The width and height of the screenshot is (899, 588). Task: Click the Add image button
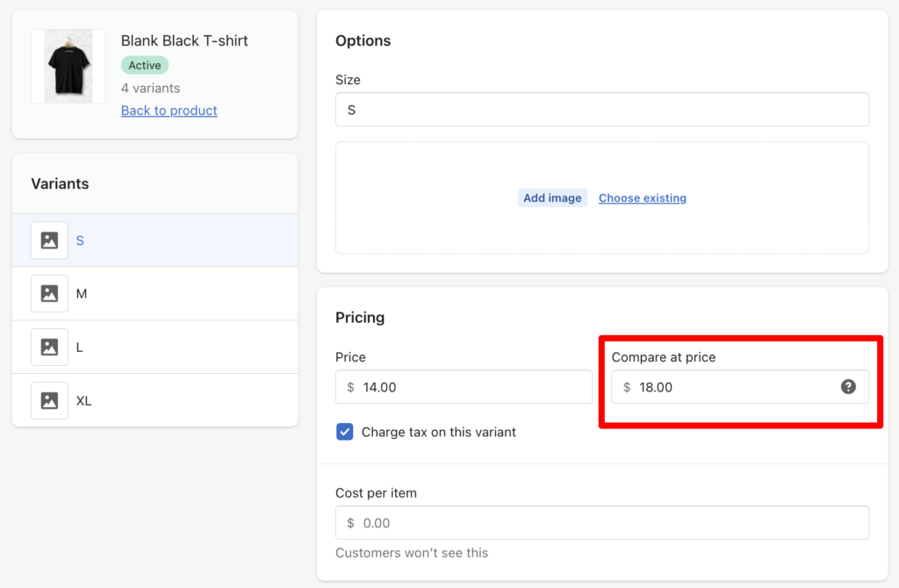tap(552, 197)
